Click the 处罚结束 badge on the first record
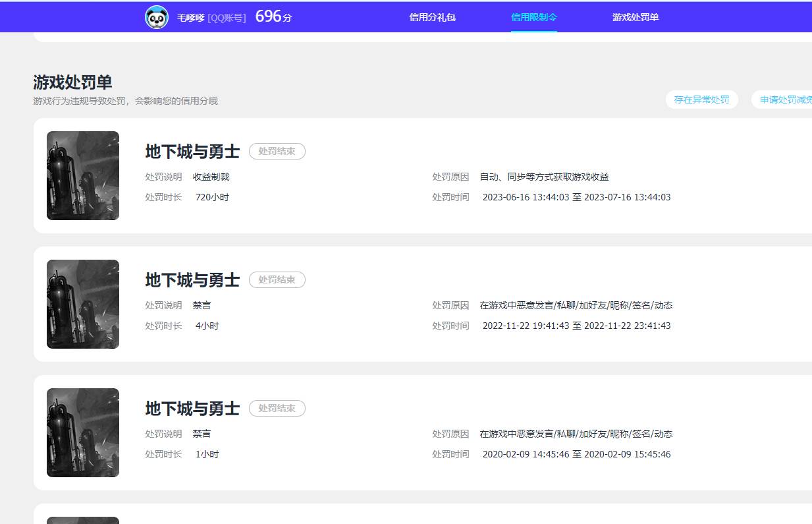The image size is (812, 524). tap(277, 151)
